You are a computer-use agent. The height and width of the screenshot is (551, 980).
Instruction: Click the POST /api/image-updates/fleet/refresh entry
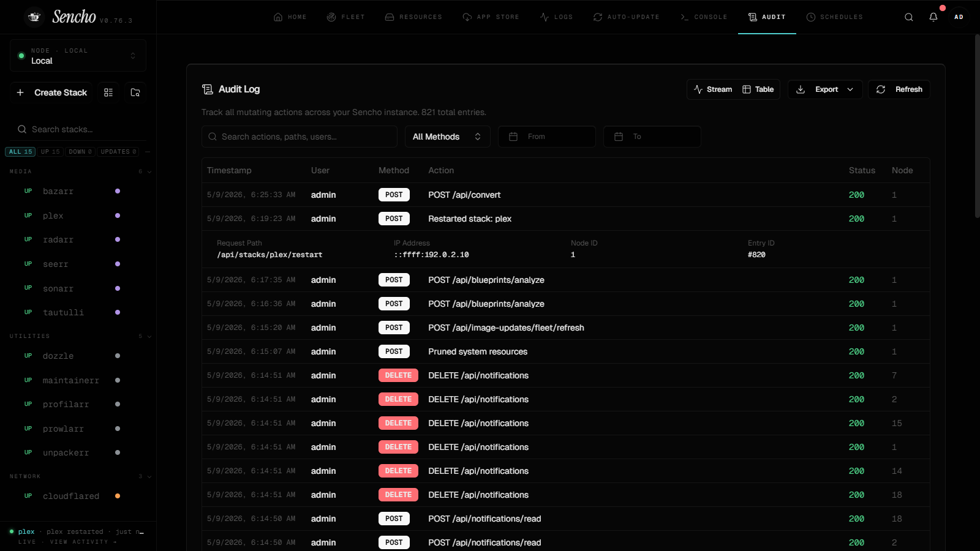coord(565,328)
